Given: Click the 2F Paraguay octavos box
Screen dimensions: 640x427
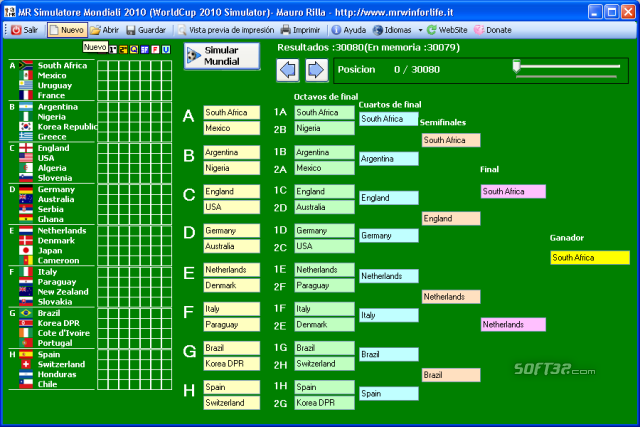Looking at the screenshot, I should pyautogui.click(x=324, y=285).
